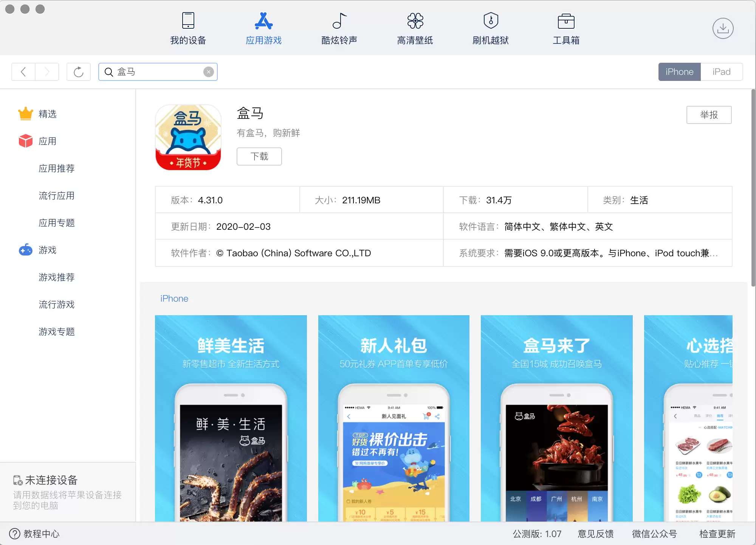
Task: Open the 新人礼包 screenshot
Action: (394, 418)
